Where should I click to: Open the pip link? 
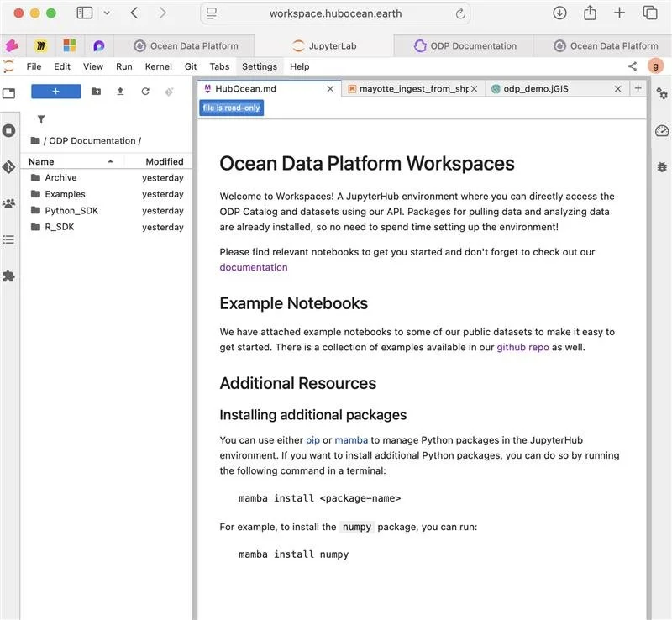(x=312, y=440)
